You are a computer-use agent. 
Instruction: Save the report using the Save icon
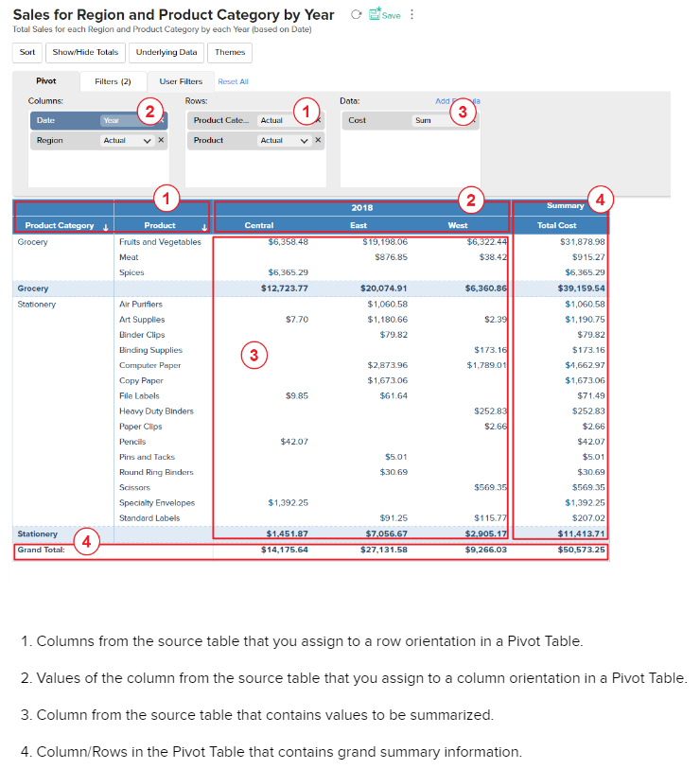pos(385,15)
